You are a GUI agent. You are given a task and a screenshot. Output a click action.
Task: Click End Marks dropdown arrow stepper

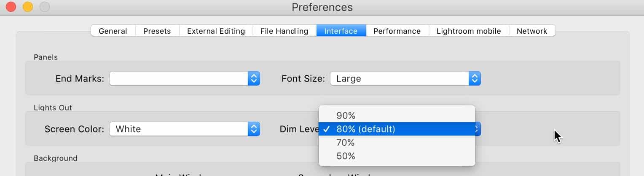click(254, 78)
